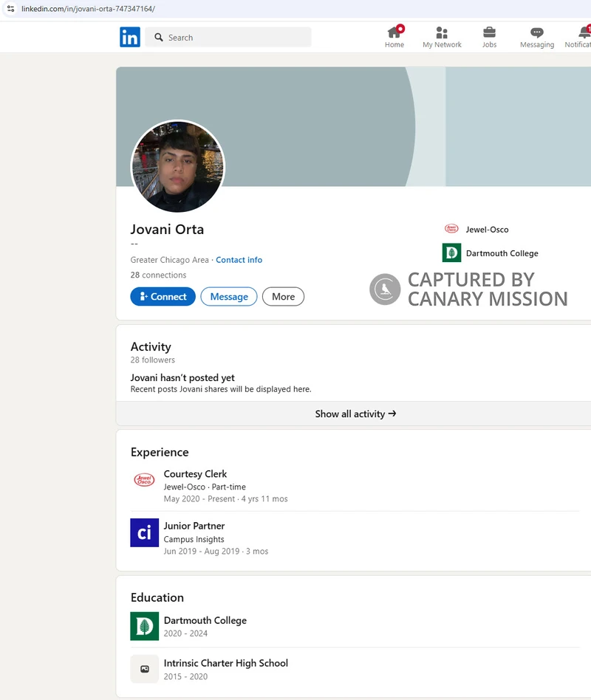Click the LinkedIn logo icon
This screenshot has height=700, width=591.
pyautogui.click(x=130, y=37)
